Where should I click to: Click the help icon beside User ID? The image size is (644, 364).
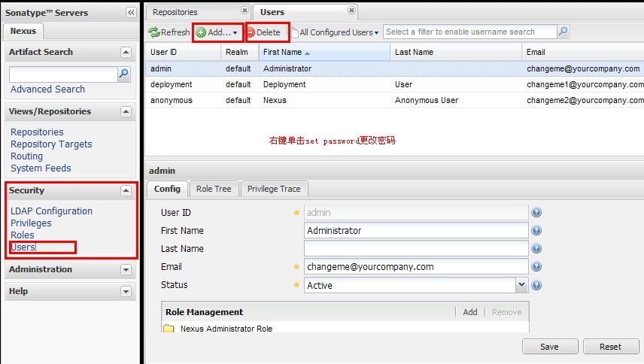coord(536,213)
